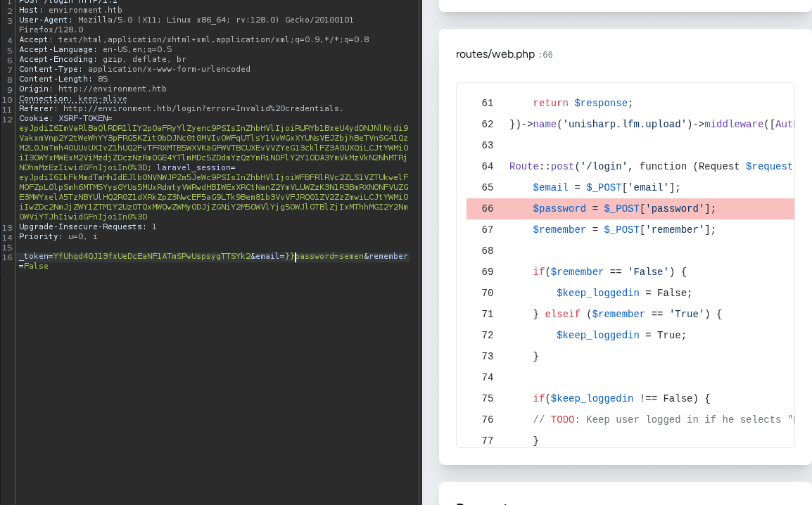The width and height of the screenshot is (812, 505).
Task: Click the Host: environment.htb header line
Action: tap(70, 10)
